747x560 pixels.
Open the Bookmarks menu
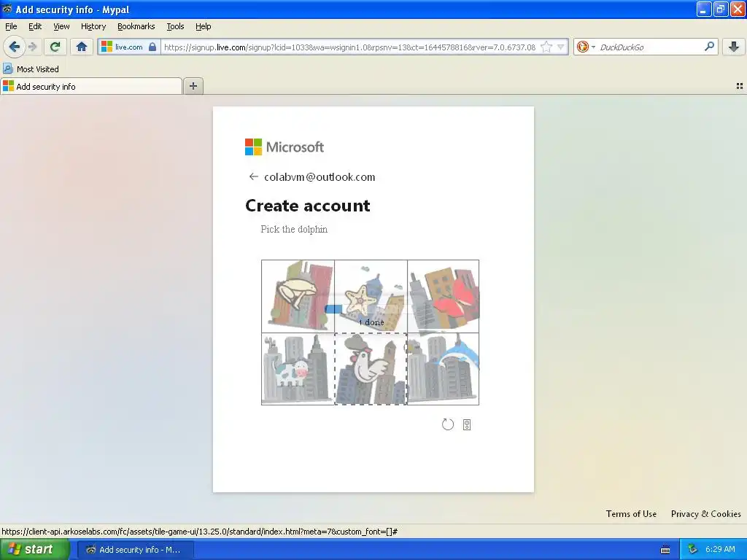tap(136, 26)
